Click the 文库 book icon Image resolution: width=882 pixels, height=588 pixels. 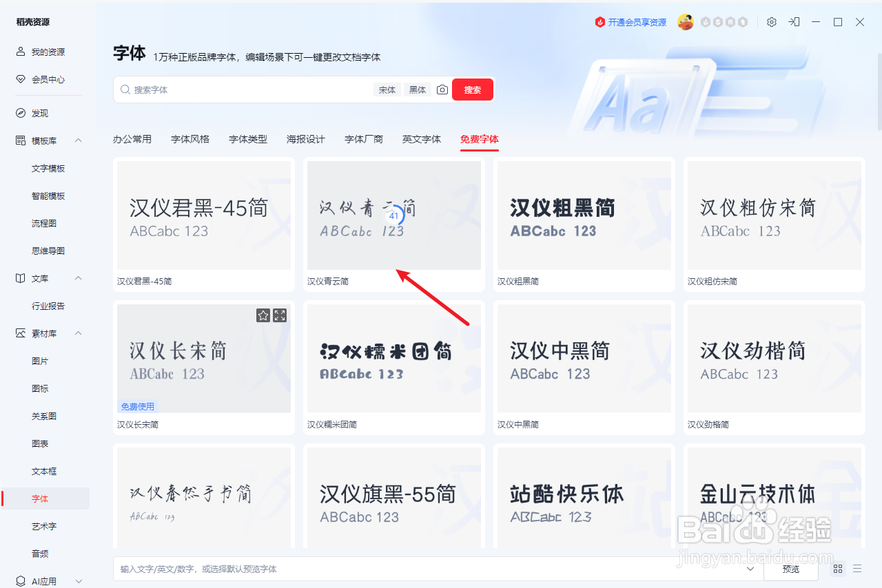(21, 278)
